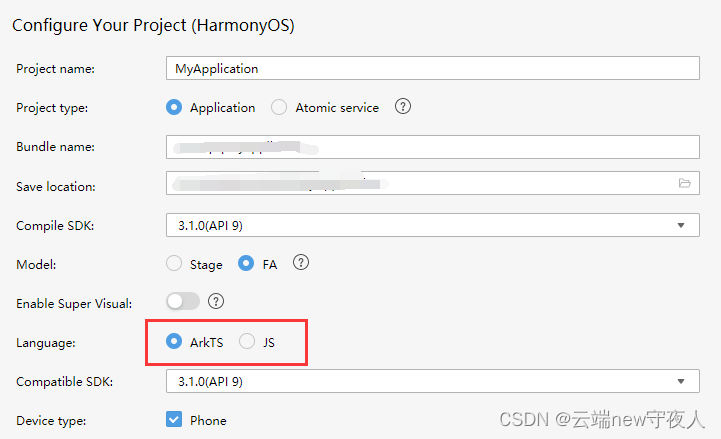
Task: Click inside the Bundle name field
Action: click(x=433, y=147)
